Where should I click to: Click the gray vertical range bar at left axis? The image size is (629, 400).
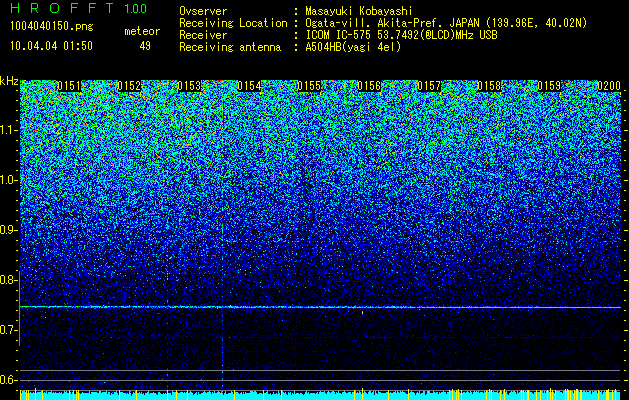coord(19,308)
